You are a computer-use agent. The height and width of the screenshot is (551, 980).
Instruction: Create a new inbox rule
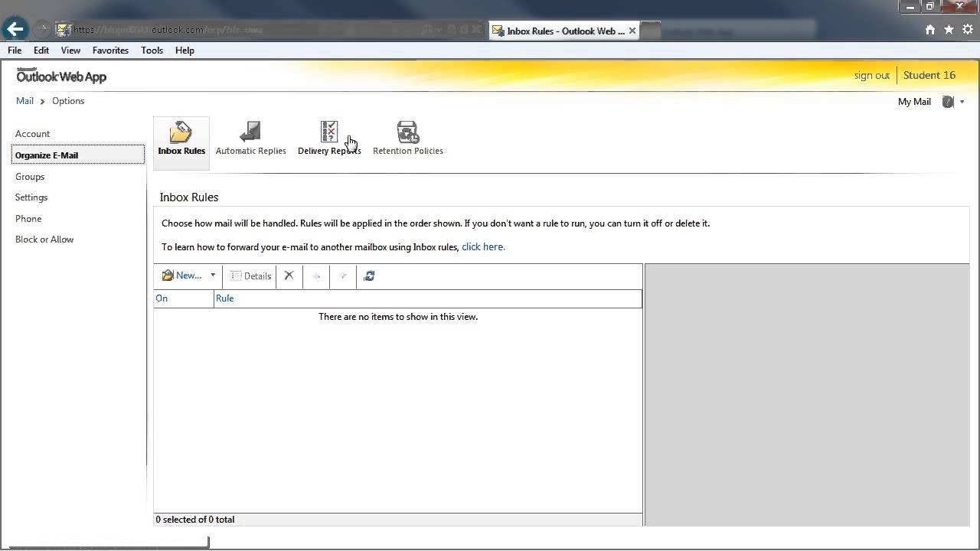click(x=181, y=275)
